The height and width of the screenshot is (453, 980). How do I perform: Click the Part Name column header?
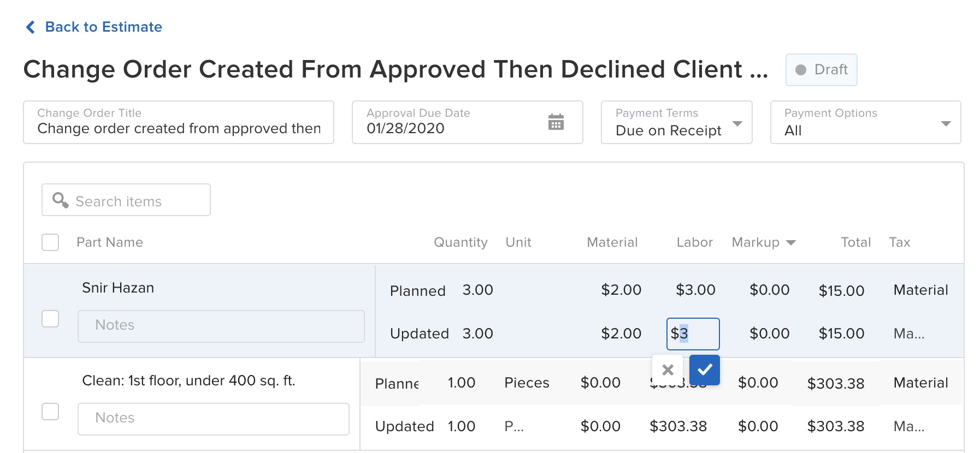[110, 242]
